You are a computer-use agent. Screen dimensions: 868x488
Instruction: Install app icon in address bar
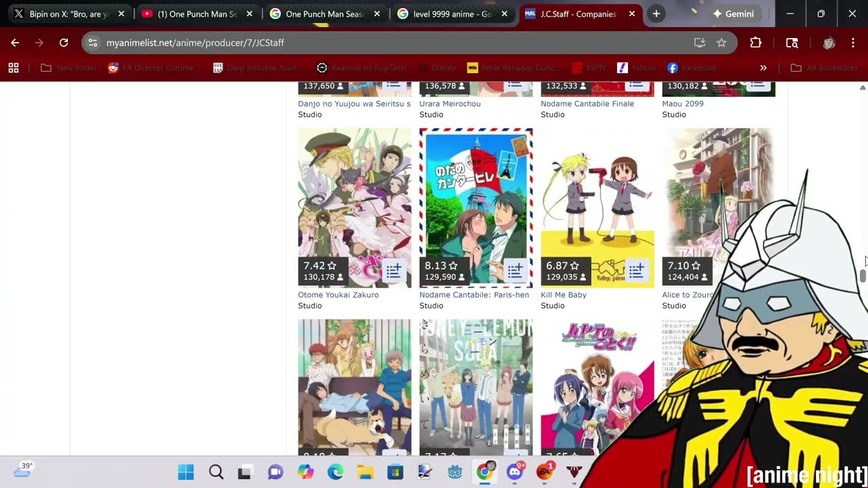pos(699,43)
